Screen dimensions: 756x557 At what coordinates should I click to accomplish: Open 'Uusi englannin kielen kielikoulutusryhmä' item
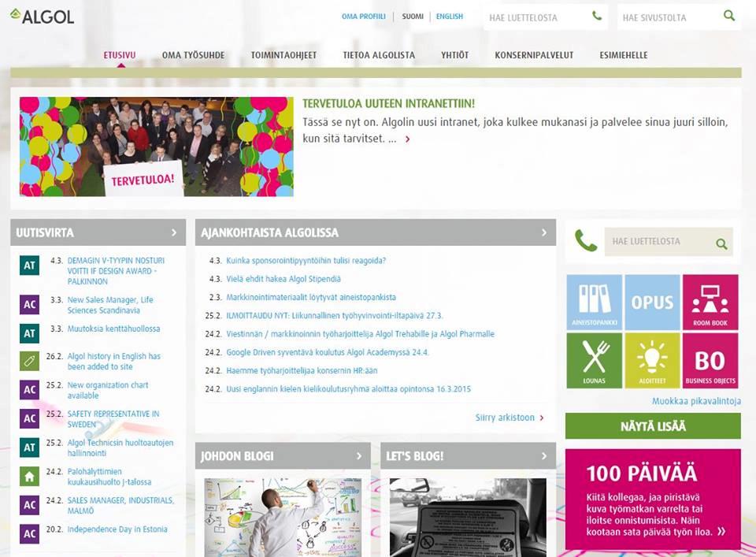(349, 388)
